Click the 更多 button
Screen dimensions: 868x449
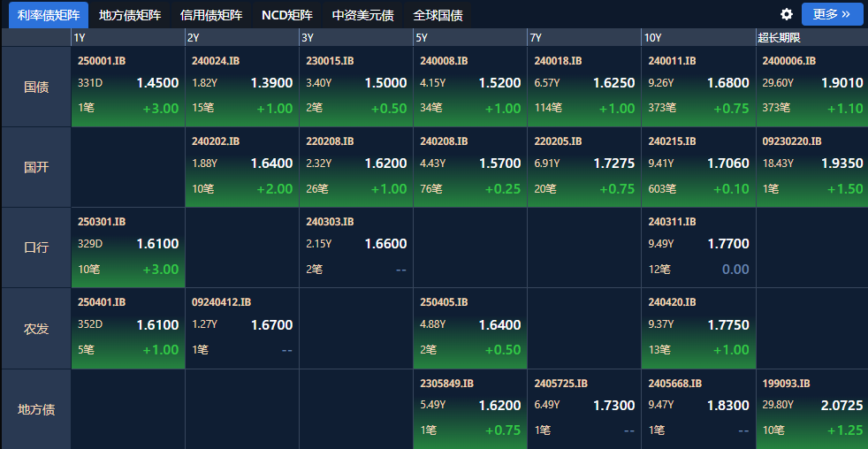(x=832, y=14)
